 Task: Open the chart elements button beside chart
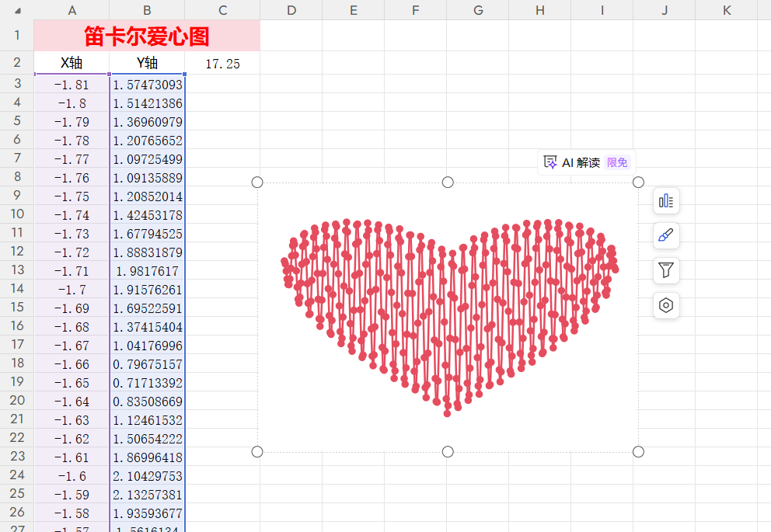(665, 201)
